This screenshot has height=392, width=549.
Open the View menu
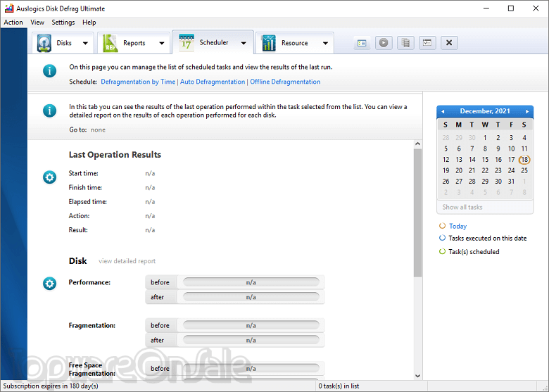pyautogui.click(x=37, y=23)
